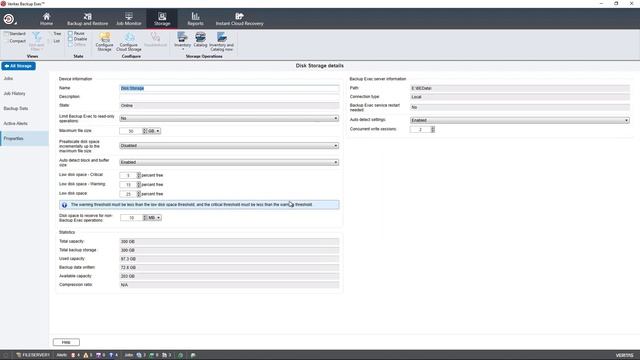Click the Used capacity value
This screenshot has width=640, height=360.
tap(229, 259)
